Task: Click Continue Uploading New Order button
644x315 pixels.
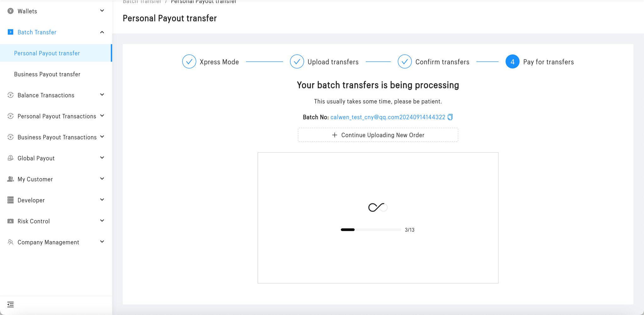Action: [378, 135]
